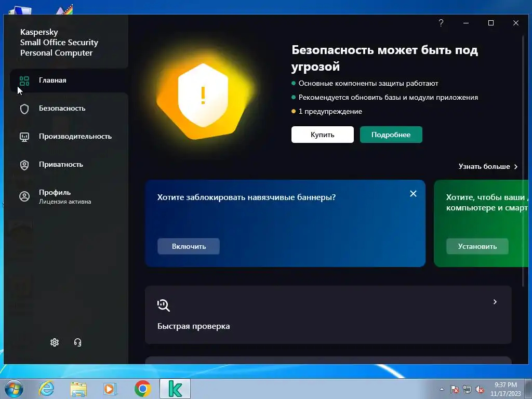Click the Включить button on the banner card

(x=189, y=246)
